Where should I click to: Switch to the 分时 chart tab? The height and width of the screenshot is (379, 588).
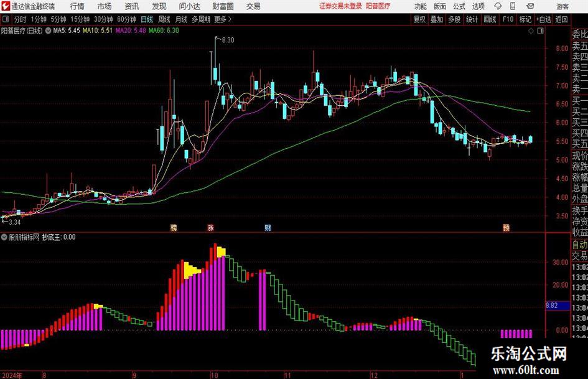[21, 19]
